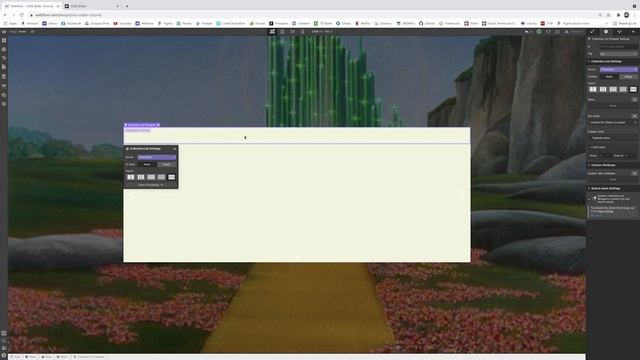
Task: Open Page Settings link in search index note
Action: pyautogui.click(x=606, y=211)
